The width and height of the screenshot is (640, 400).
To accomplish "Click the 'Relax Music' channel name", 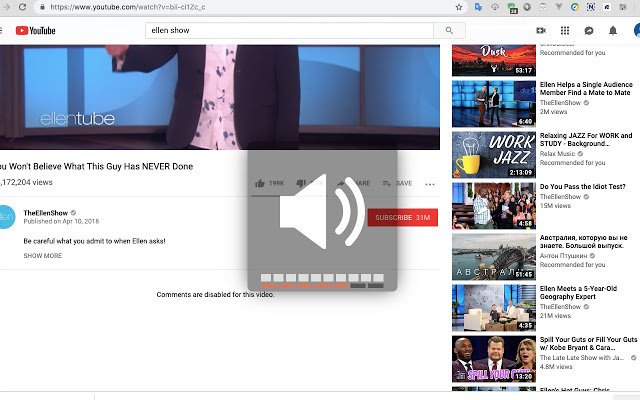I will point(557,154).
